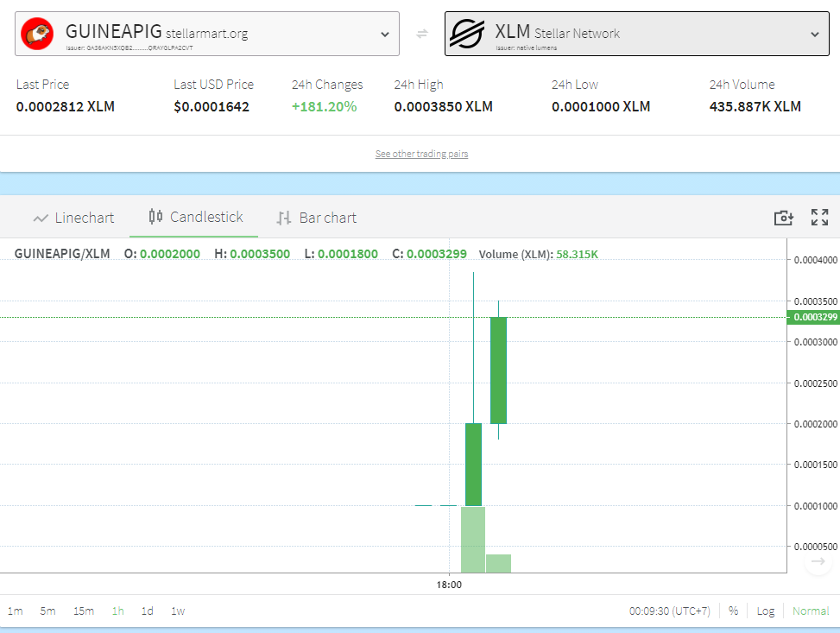The height and width of the screenshot is (633, 840).
Task: Click the 24h High 0.0003850 XLM value
Action: (x=444, y=107)
